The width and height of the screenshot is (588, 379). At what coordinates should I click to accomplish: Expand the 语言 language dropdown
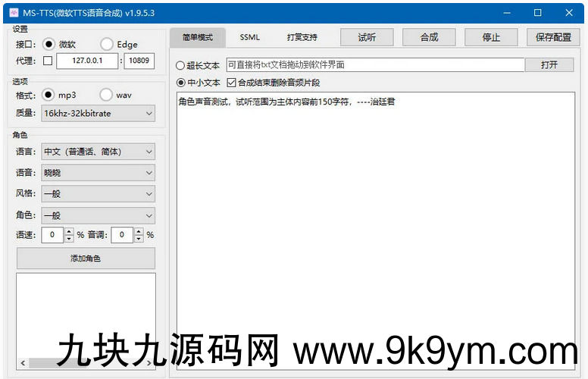pos(99,152)
